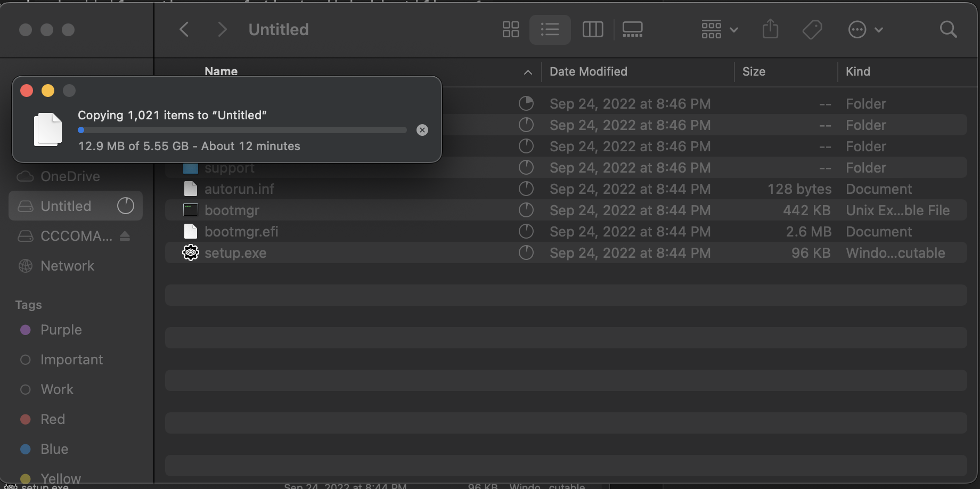
Task: Sort by the Name column header
Action: 221,71
